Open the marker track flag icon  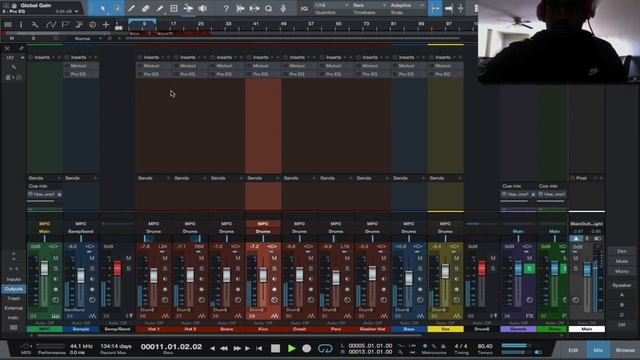click(65, 25)
